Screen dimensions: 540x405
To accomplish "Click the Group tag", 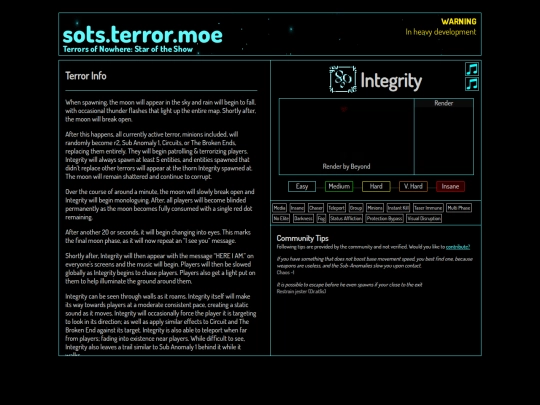I will (x=356, y=208).
